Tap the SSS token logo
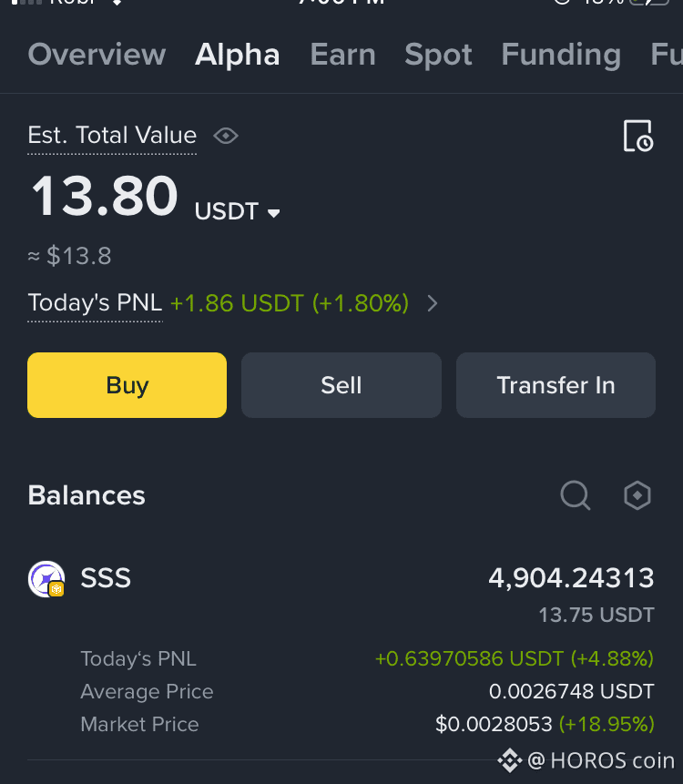Screen dimensions: 683x784 point(46,579)
